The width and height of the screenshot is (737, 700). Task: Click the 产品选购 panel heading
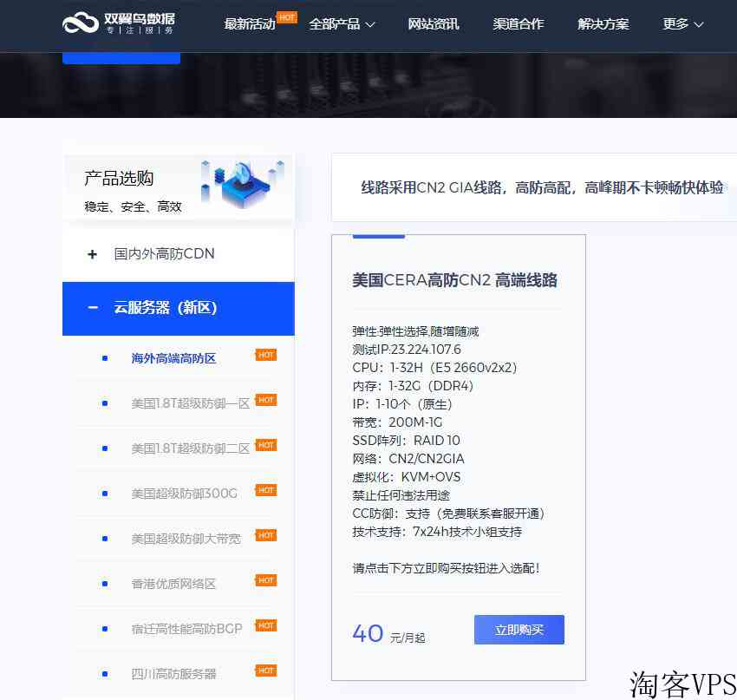[119, 179]
